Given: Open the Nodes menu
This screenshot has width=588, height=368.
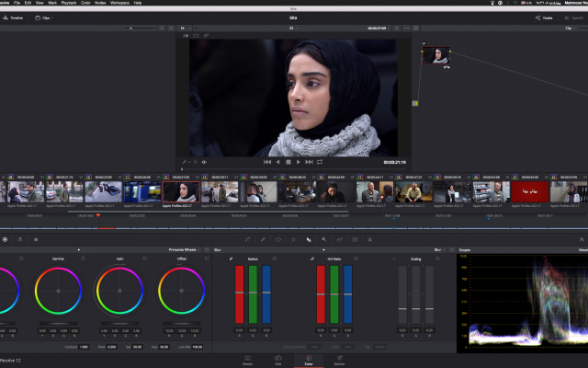Looking at the screenshot, I should [100, 3].
